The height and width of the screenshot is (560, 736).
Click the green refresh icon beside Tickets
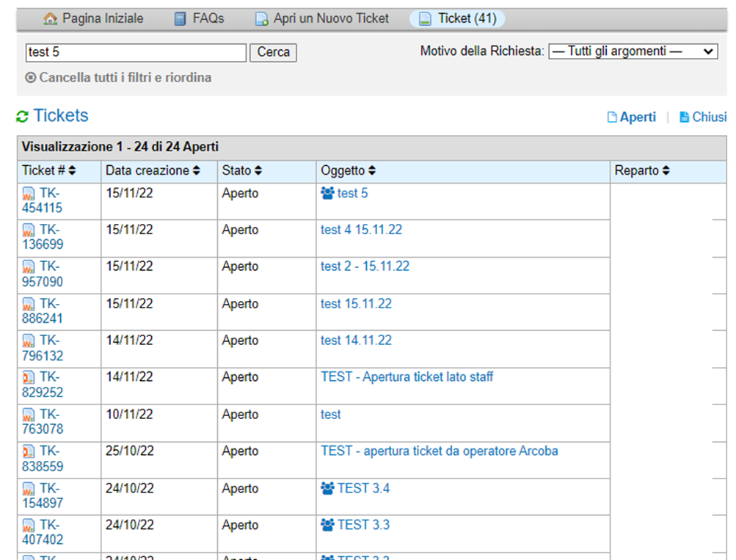tap(22, 117)
